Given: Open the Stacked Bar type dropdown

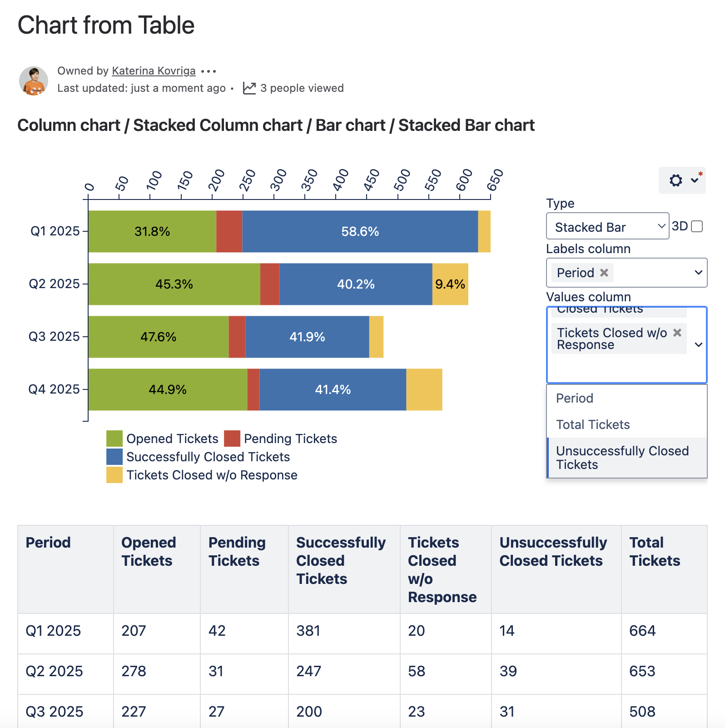Looking at the screenshot, I should coord(607,226).
